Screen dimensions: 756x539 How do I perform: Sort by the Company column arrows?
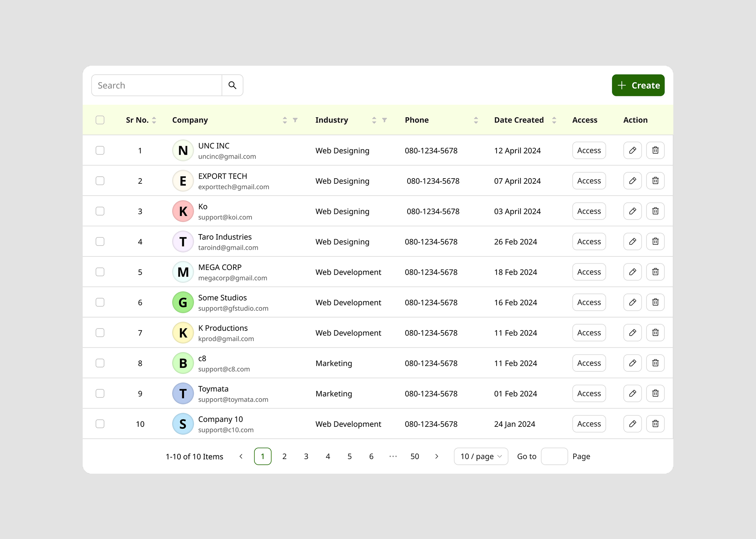[x=285, y=120]
